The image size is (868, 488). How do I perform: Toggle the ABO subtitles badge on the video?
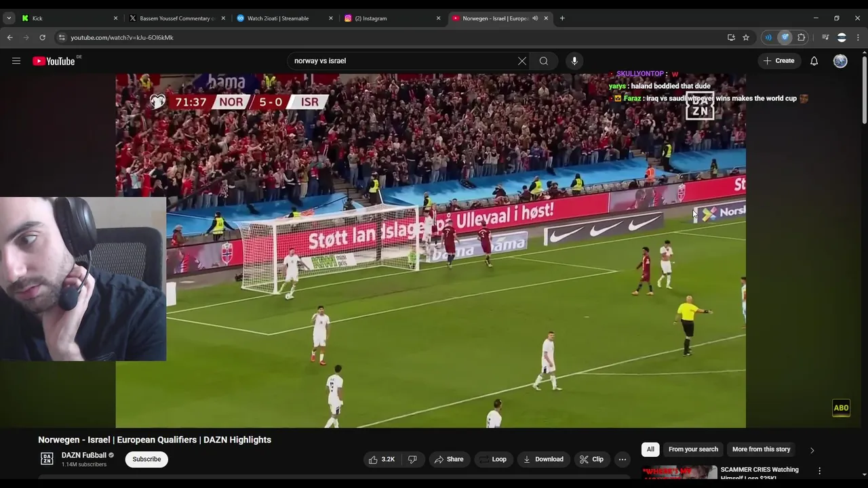point(841,408)
